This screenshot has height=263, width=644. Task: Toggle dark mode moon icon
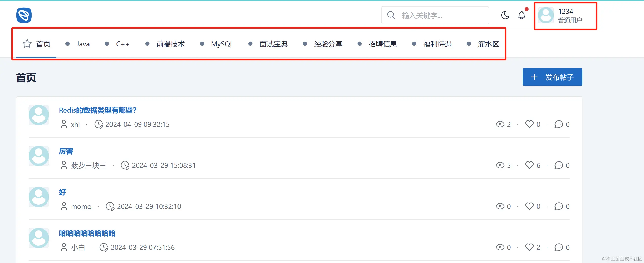click(x=505, y=15)
